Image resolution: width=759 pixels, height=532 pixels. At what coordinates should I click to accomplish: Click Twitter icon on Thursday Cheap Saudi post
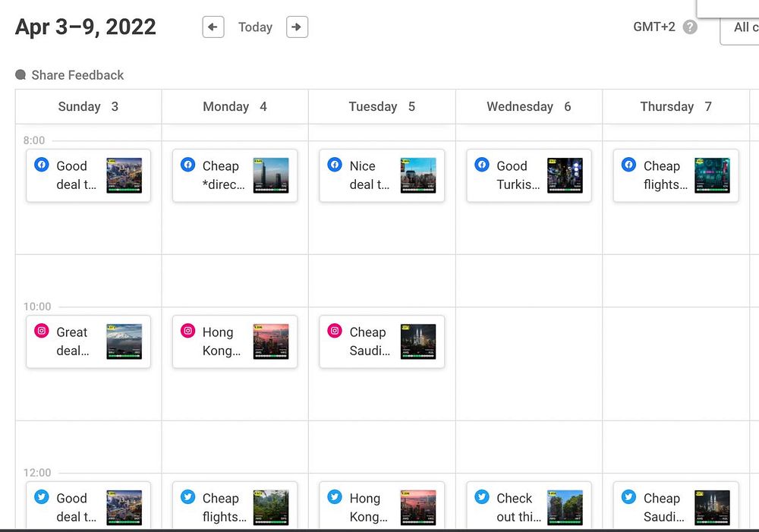pos(628,497)
